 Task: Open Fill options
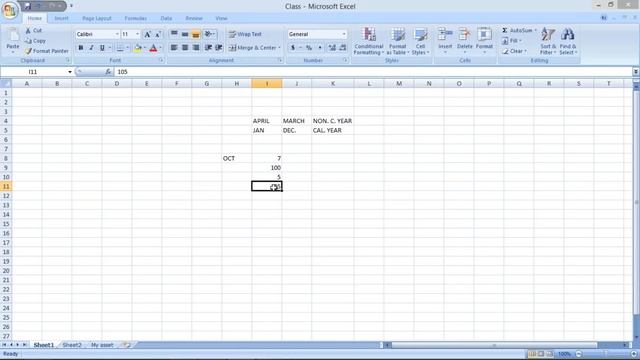(x=511, y=41)
